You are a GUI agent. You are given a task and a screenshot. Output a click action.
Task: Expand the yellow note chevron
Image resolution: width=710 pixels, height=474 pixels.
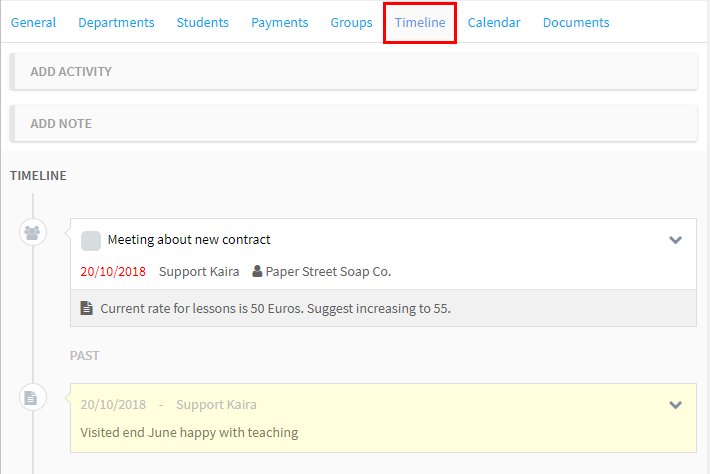click(675, 405)
